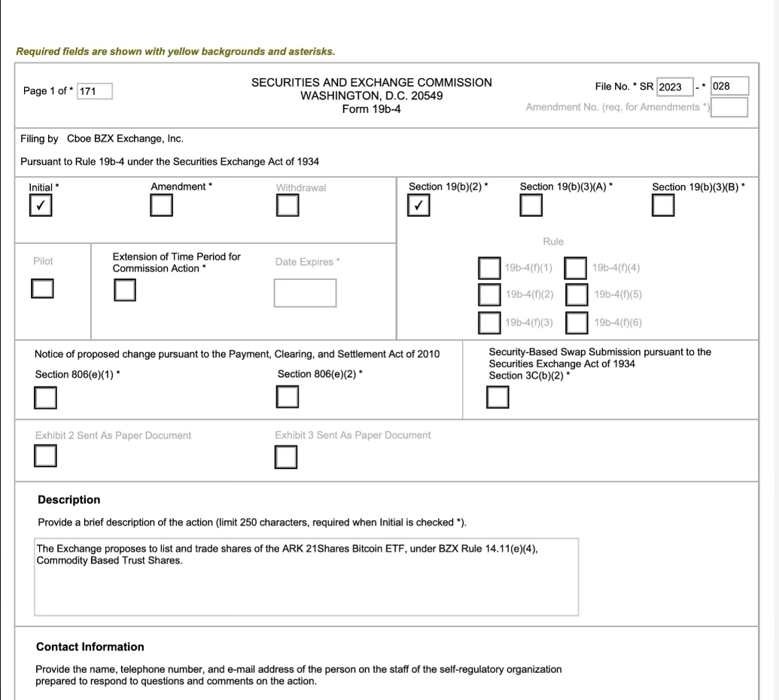Select the 19b-4(f)(3) rule checkbox
779x700 pixels.
[x=489, y=322]
